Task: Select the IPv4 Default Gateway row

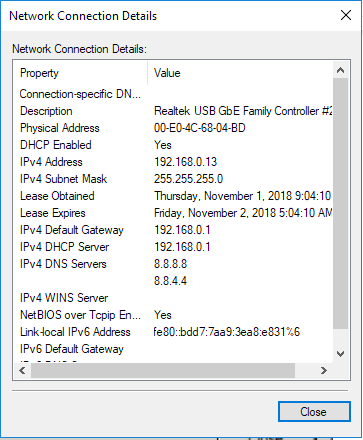Action: pyautogui.click(x=173, y=230)
